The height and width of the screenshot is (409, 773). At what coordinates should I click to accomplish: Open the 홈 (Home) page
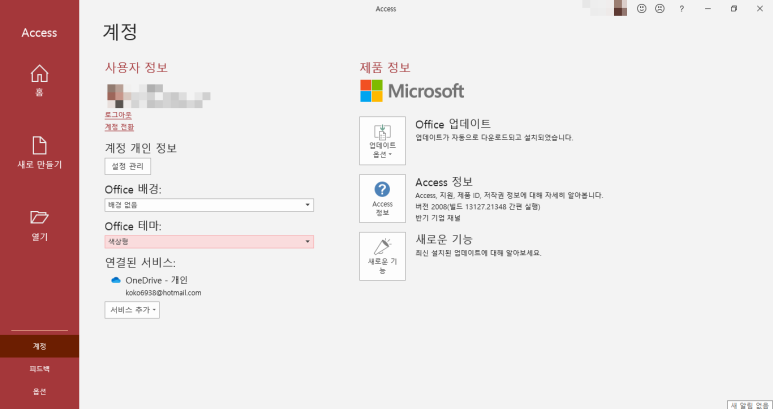[x=39, y=80]
